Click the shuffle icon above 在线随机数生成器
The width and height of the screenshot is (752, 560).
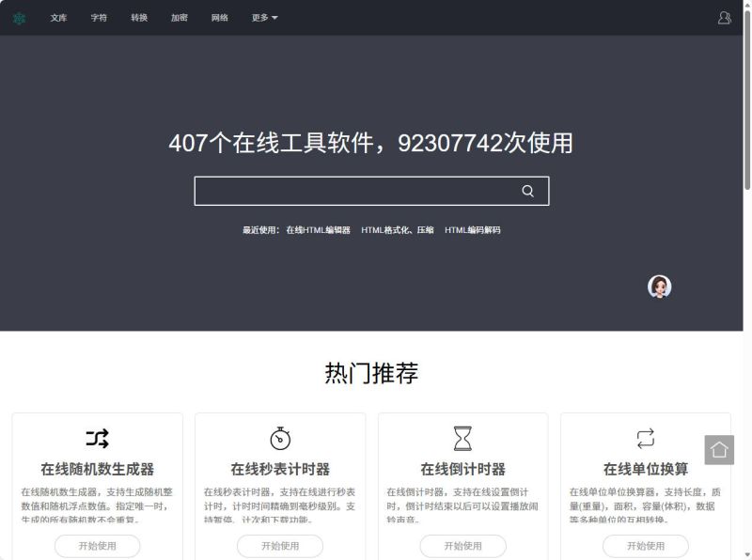click(x=97, y=438)
